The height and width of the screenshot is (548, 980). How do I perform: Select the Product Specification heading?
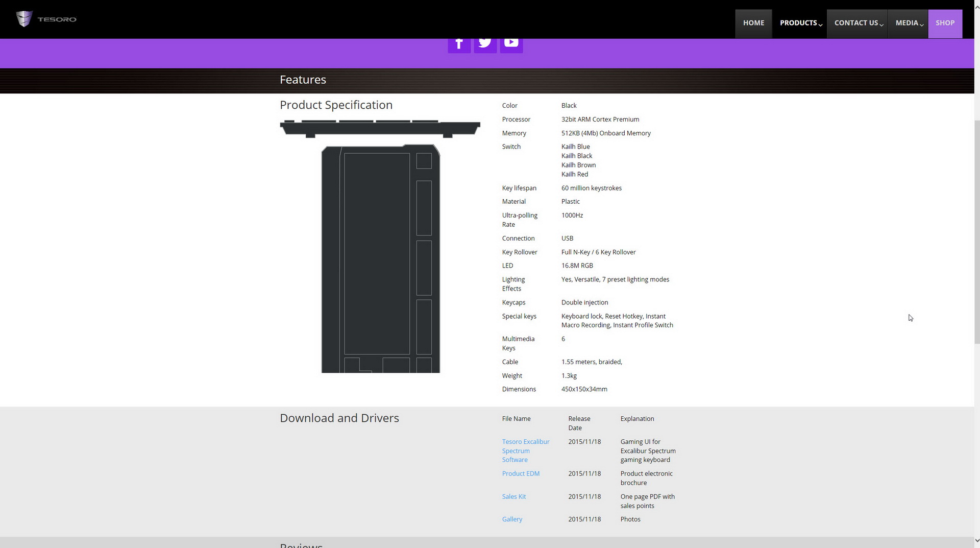tap(336, 105)
